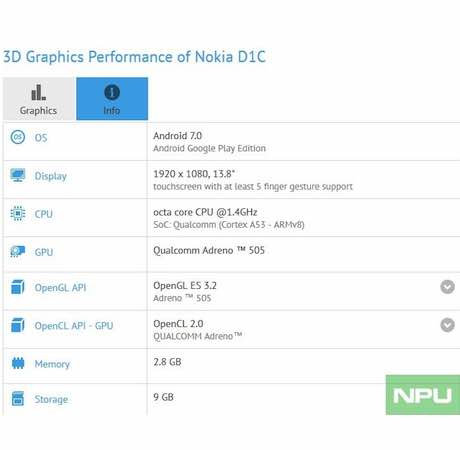
Task: Click the OpenCL API cube icon
Action: (18, 325)
